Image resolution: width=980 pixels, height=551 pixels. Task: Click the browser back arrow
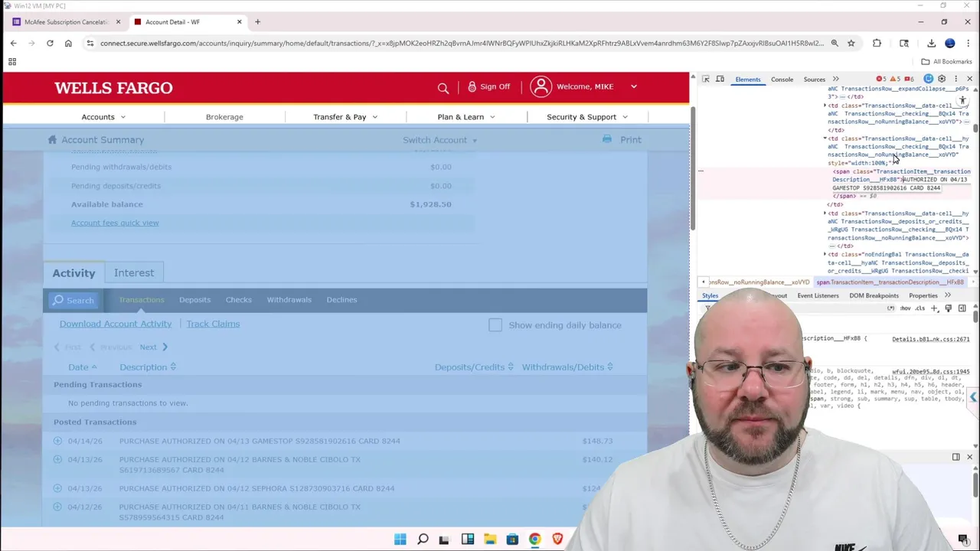pos(13,44)
